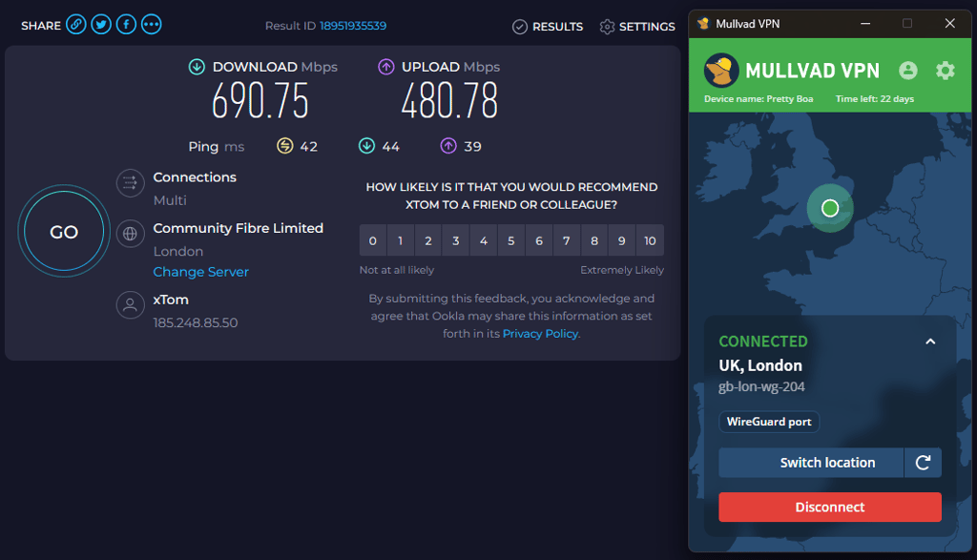Share result on Facebook
This screenshot has width=977, height=560.
click(126, 25)
